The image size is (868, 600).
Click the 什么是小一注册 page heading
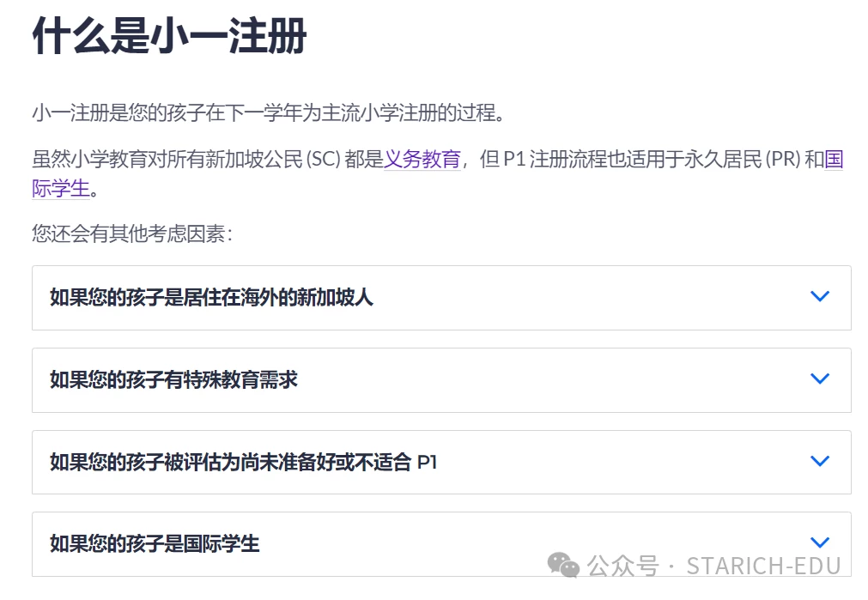click(x=169, y=36)
